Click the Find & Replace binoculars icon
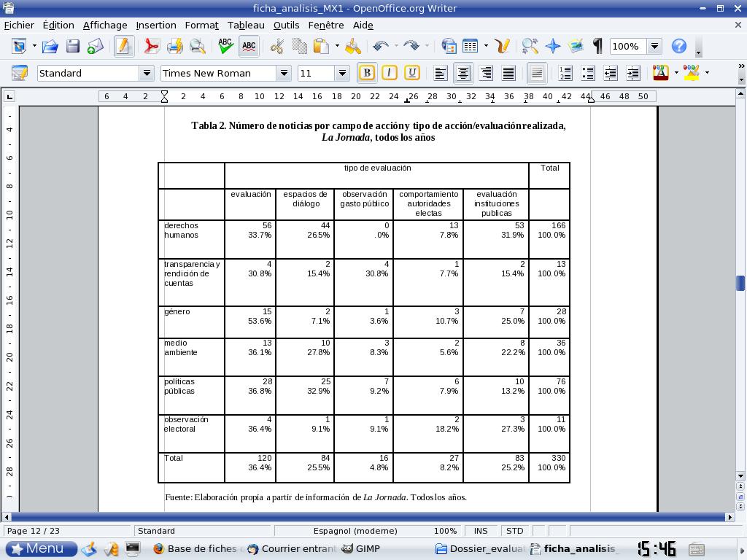This screenshot has height=560, width=747. pyautogui.click(x=530, y=47)
